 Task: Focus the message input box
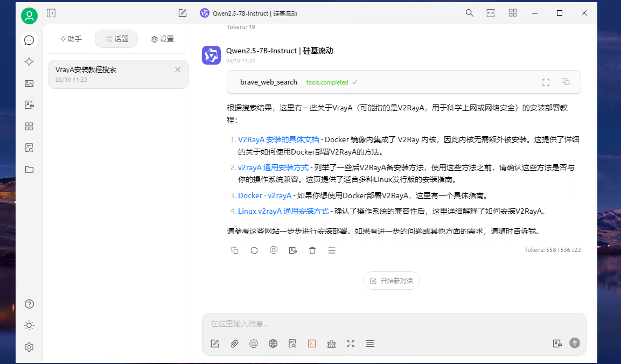[x=394, y=324]
